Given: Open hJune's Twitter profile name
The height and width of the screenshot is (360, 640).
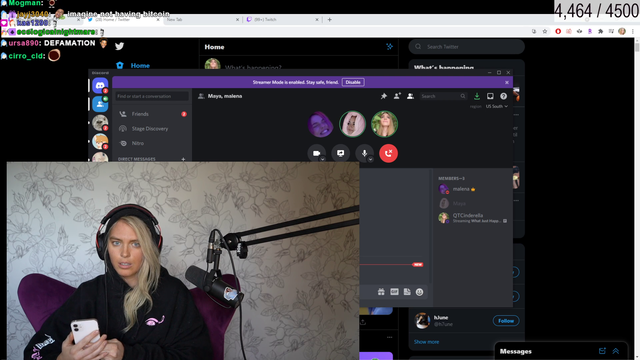Looking at the screenshot, I should [x=441, y=317].
